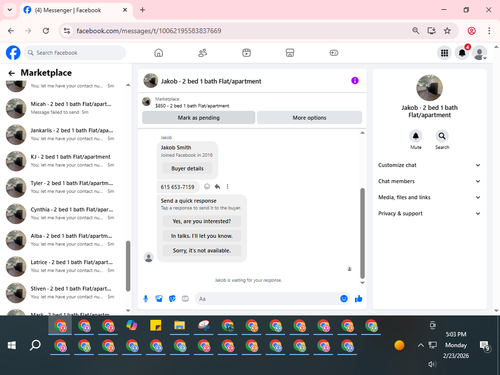Click the $850 listing thumbnail under Marketplace

(x=146, y=101)
